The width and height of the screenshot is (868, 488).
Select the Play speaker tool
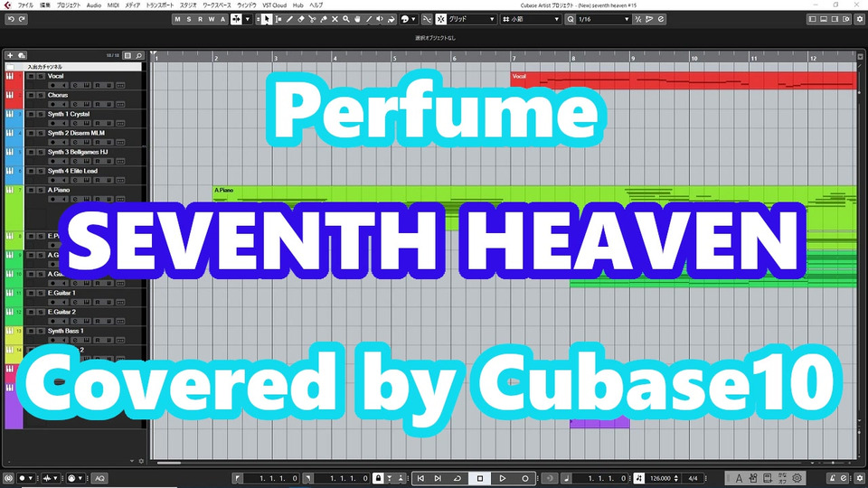point(380,19)
